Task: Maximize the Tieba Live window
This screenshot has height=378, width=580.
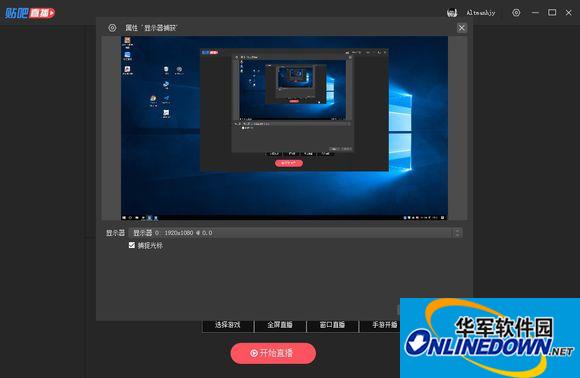Action: click(x=552, y=13)
